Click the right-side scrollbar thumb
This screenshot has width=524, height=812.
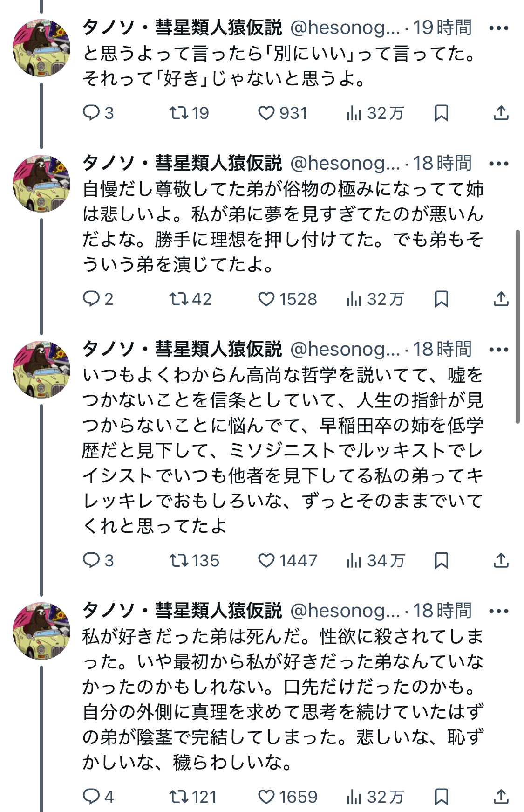coord(517,326)
